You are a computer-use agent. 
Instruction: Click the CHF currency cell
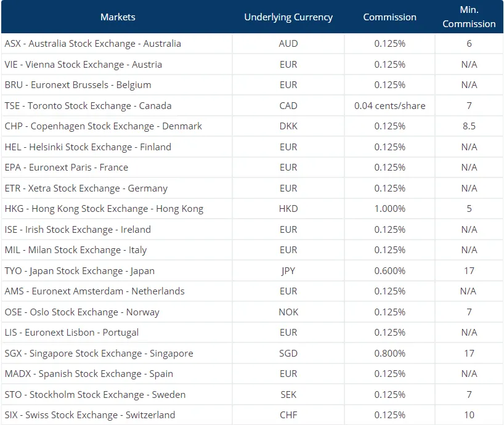pyautogui.click(x=288, y=415)
